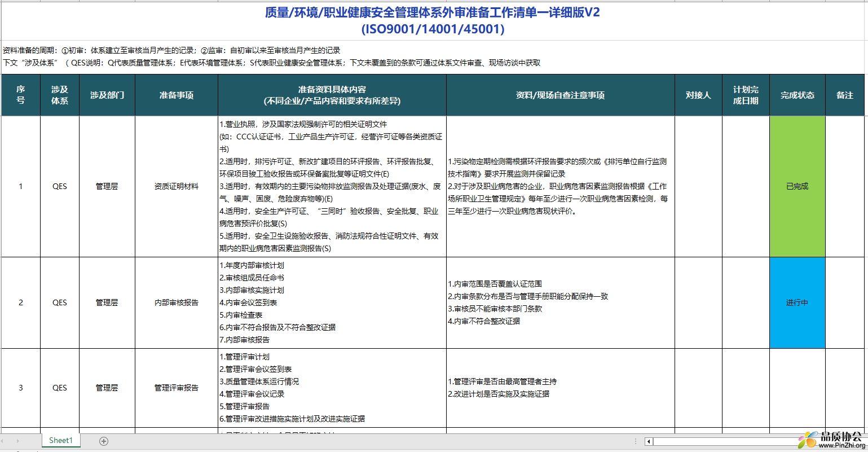Click the blue 进行中 status cell

click(797, 303)
